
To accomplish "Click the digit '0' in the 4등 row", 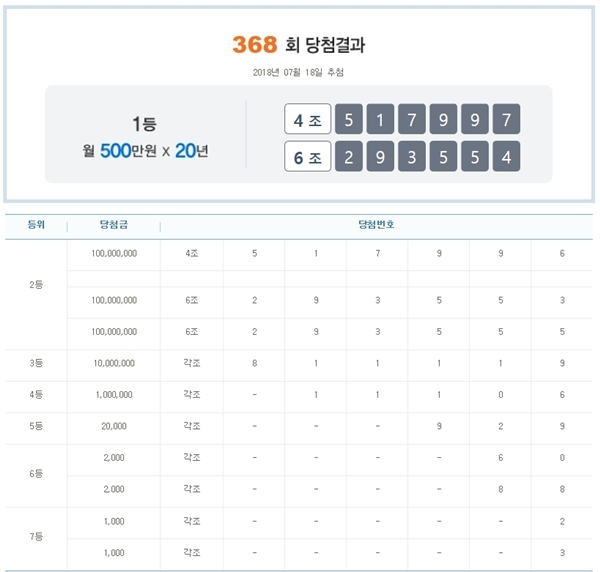I will (x=501, y=394).
